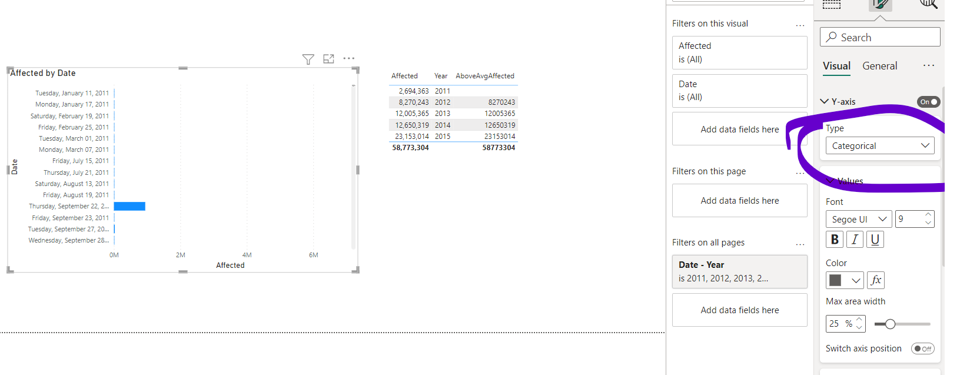
Task: Click the font size 9 field
Action: coord(909,219)
